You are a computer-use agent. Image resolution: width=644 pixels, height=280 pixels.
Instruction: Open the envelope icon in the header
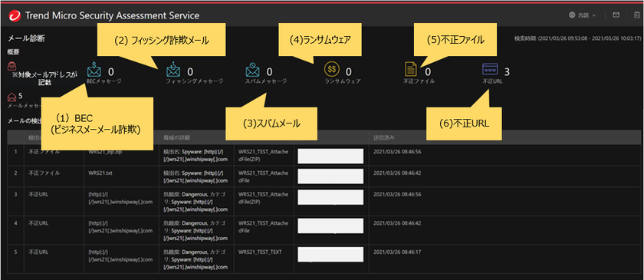click(616, 15)
